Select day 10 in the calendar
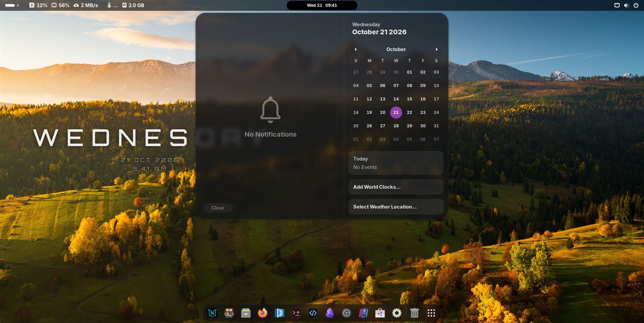 pos(436,85)
